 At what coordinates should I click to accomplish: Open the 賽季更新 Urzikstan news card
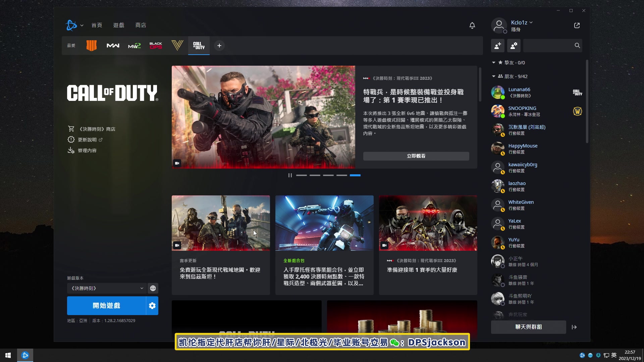pyautogui.click(x=221, y=245)
